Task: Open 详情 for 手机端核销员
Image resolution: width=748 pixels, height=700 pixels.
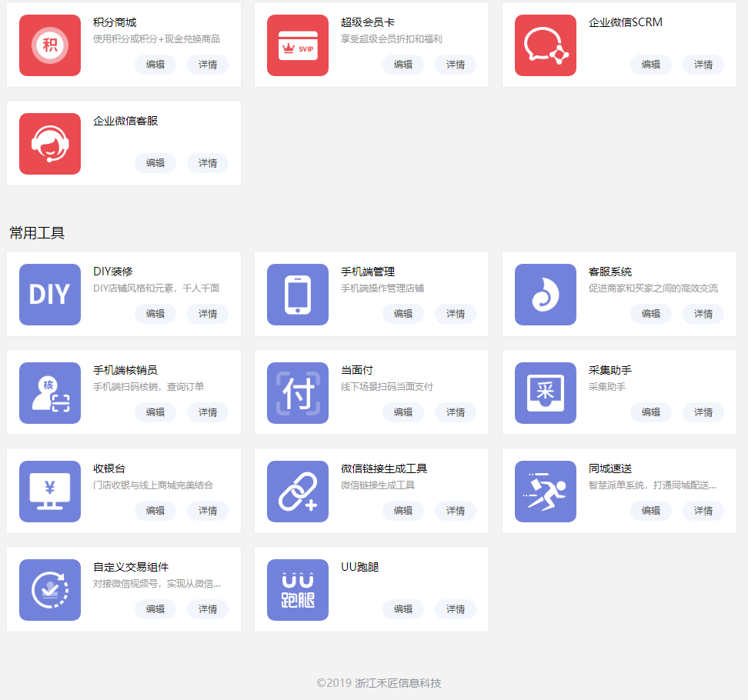Action: click(208, 412)
